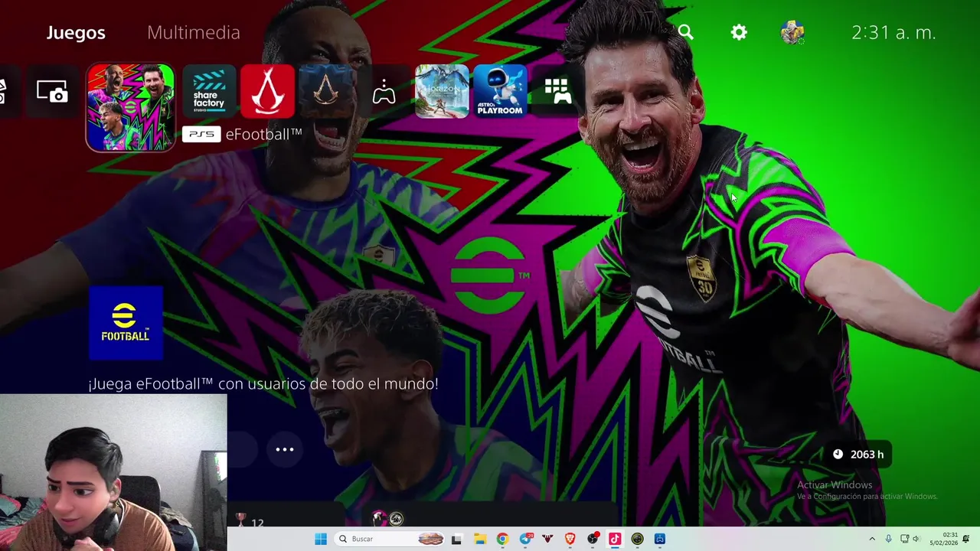980x551 pixels.
Task: Open Astro's Playroom tile
Action: [500, 93]
